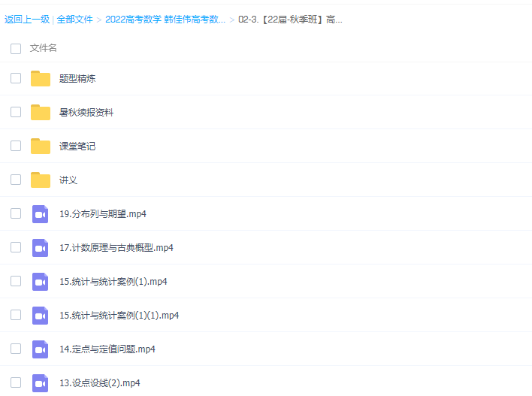Sort list by 文件名 column header

point(44,48)
